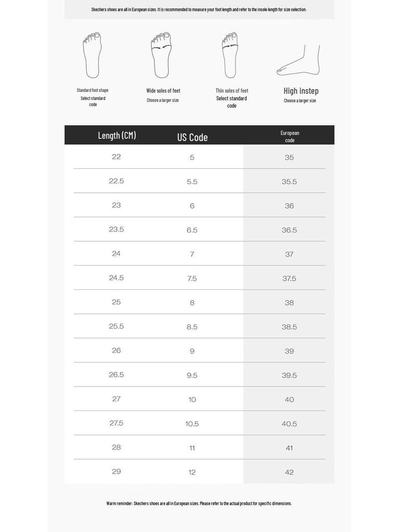This screenshot has width=399, height=532.
Task: Click US code 8 cell
Action: coord(192,303)
